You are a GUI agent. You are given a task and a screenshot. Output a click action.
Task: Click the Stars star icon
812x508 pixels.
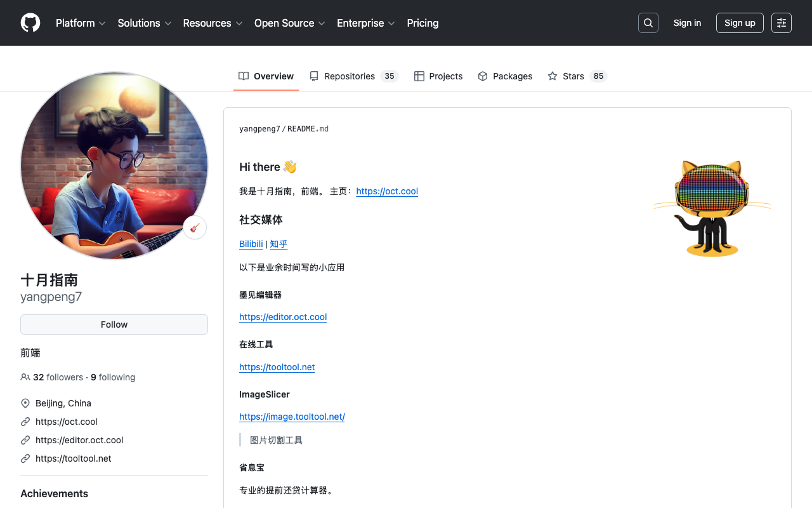(553, 76)
